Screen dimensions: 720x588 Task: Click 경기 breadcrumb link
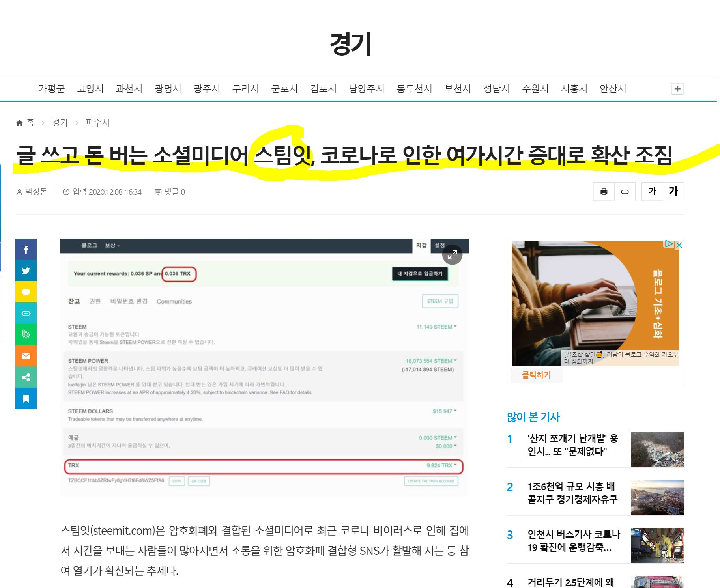(x=60, y=123)
